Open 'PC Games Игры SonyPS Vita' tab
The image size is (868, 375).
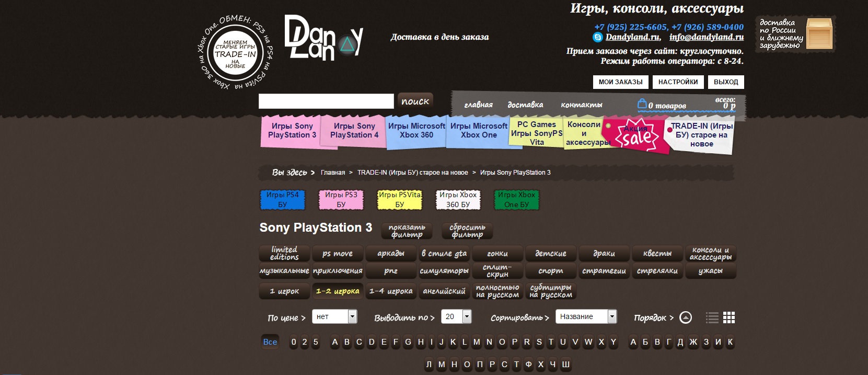coord(537,133)
